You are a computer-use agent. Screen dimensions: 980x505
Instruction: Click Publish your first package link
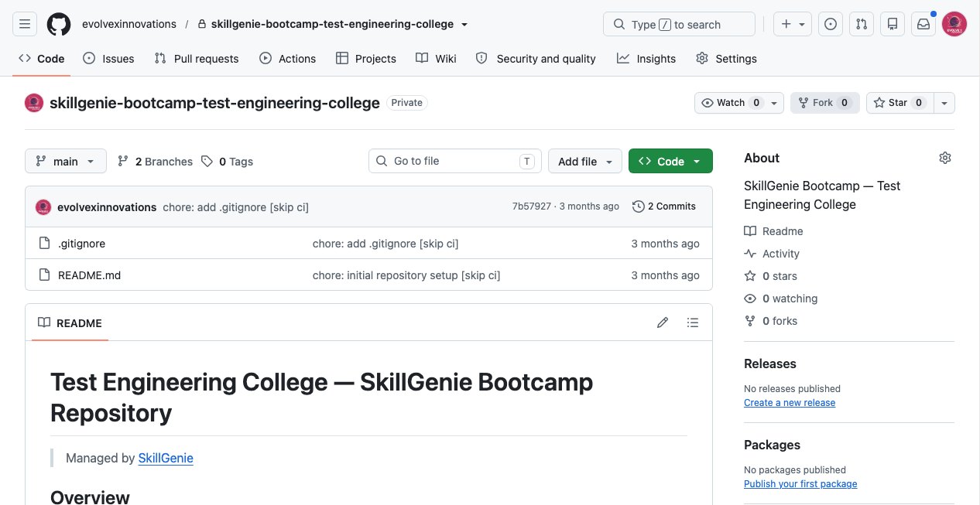coord(800,484)
